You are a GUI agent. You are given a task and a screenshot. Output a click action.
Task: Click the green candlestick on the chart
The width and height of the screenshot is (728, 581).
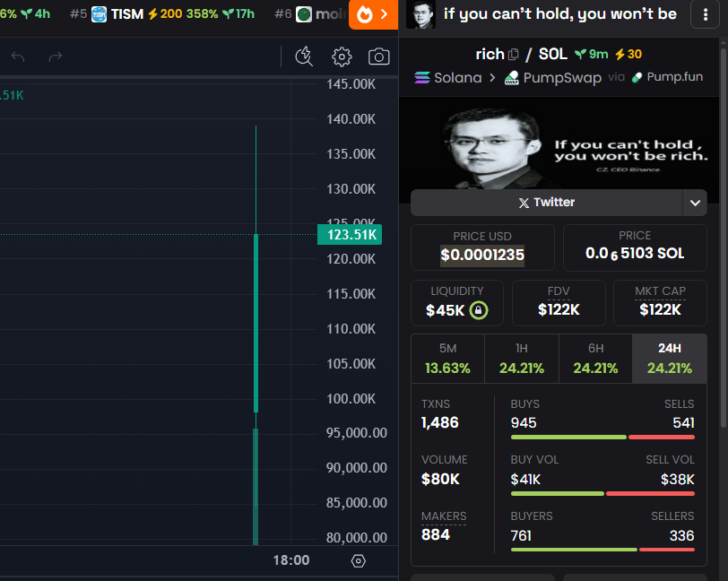256,324
